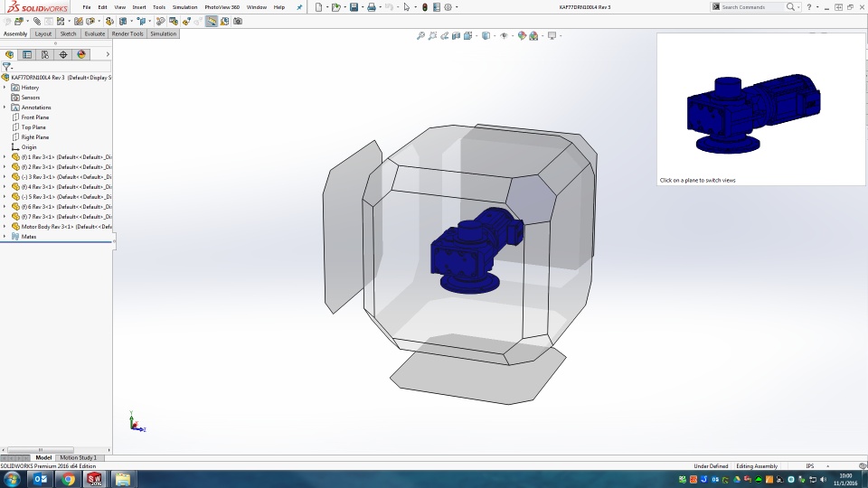
Task: Pin the menu bar with pushpin
Action: pyautogui.click(x=299, y=7)
